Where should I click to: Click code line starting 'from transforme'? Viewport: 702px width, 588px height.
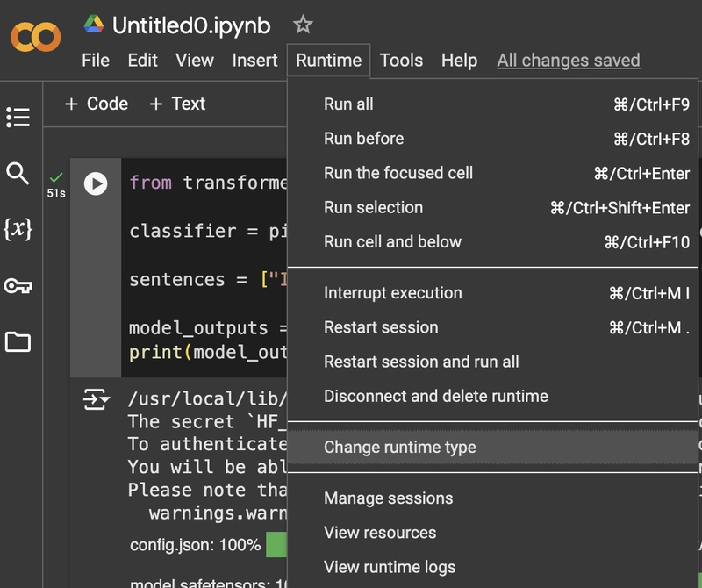pyautogui.click(x=208, y=183)
